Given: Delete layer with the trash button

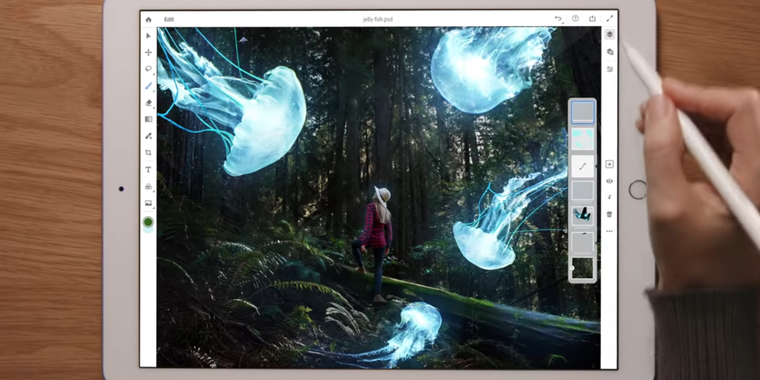Looking at the screenshot, I should tap(610, 214).
